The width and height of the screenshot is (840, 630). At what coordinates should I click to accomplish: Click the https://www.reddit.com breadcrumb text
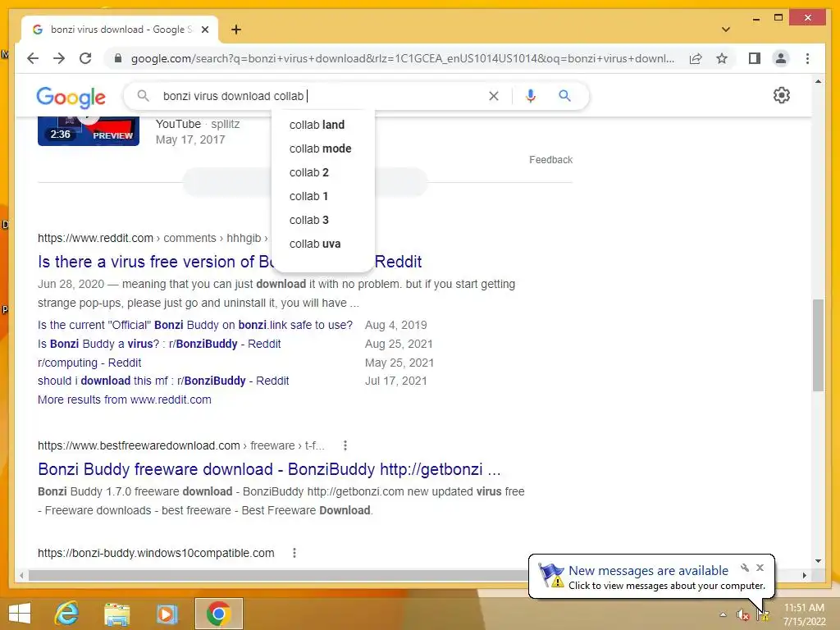95,238
